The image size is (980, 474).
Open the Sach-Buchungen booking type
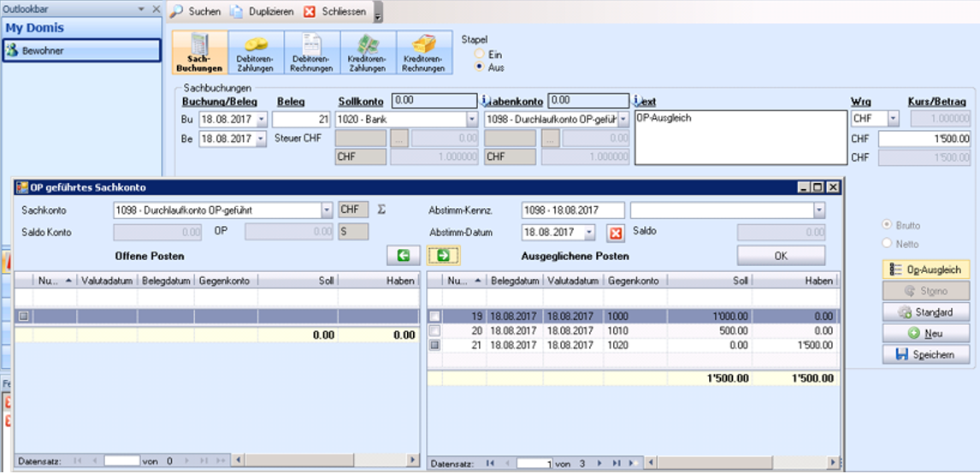pos(200,53)
